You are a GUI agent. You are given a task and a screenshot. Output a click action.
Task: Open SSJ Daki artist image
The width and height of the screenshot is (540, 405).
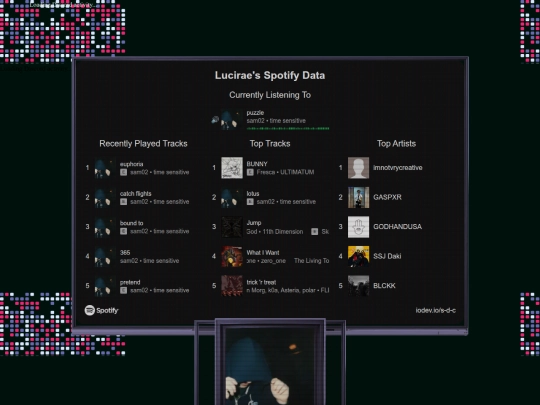coord(358,256)
